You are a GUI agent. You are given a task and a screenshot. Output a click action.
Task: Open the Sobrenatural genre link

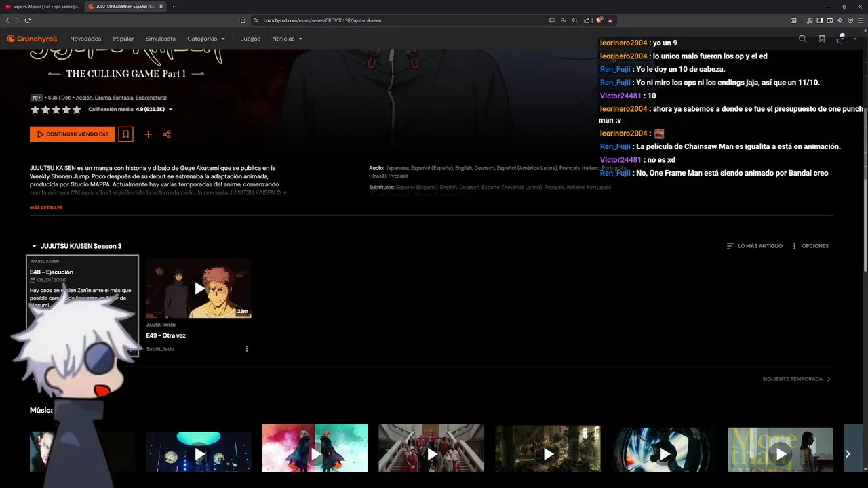pyautogui.click(x=151, y=98)
